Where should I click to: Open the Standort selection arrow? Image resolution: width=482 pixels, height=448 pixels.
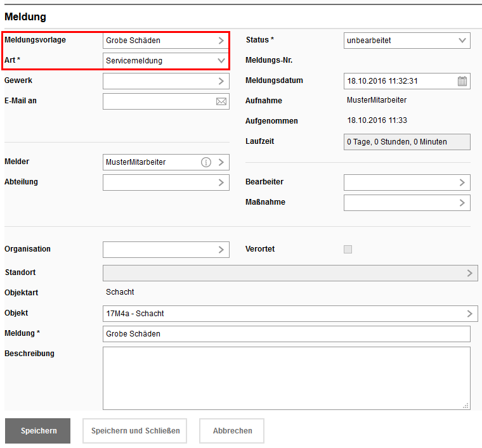(x=469, y=273)
